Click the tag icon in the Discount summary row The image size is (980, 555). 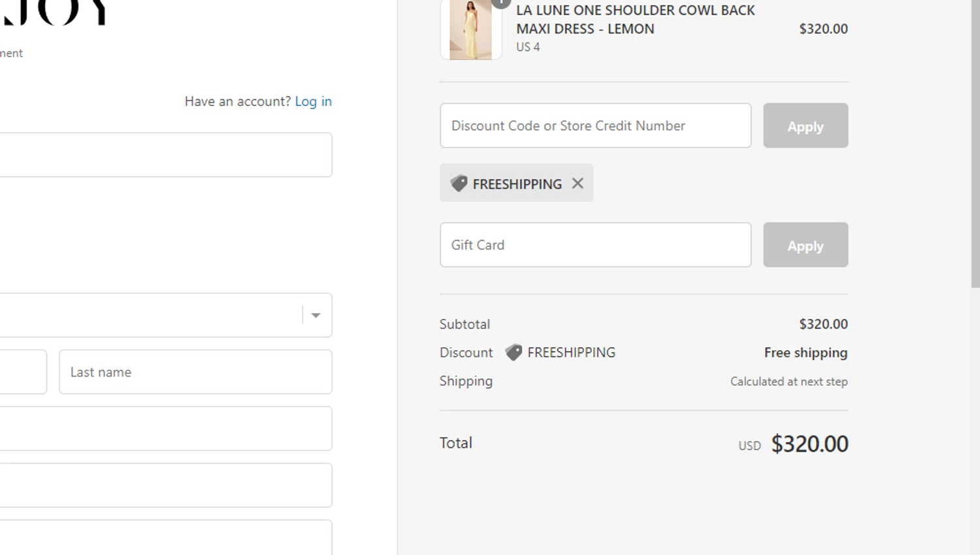(x=514, y=352)
